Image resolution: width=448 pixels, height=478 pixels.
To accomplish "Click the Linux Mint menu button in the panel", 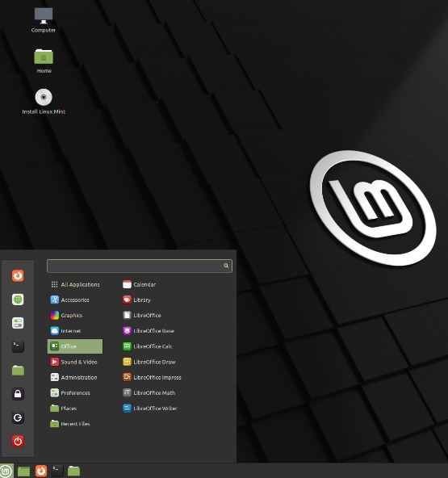I will point(6,471).
